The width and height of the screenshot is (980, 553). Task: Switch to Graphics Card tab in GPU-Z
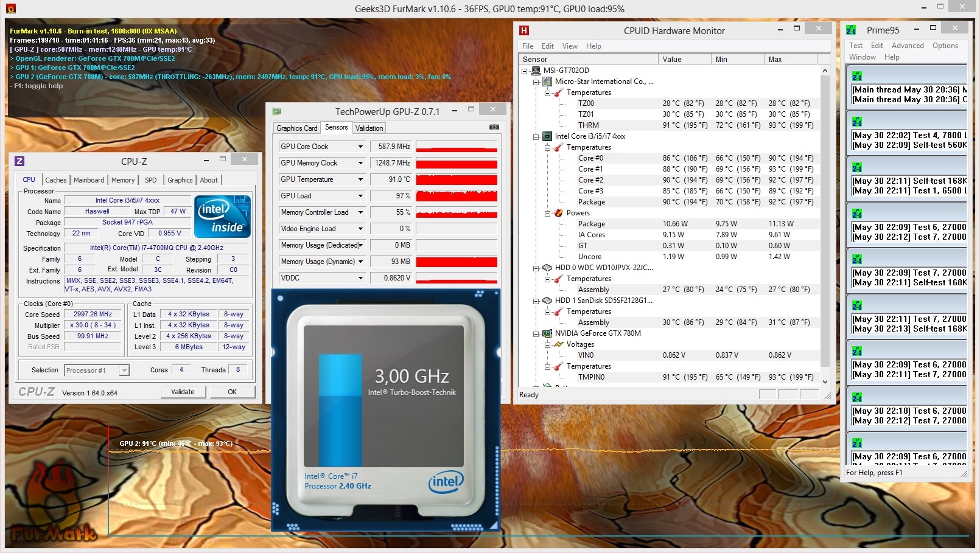pos(297,128)
